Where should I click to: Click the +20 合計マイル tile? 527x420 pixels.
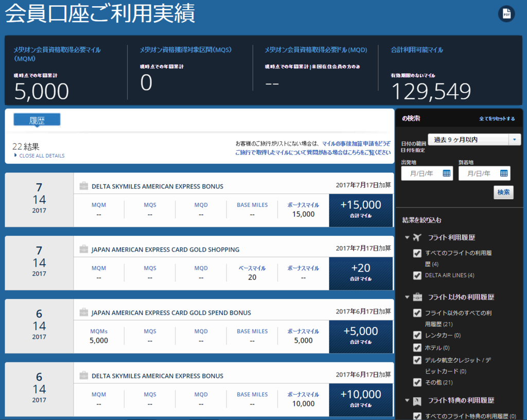coord(361,273)
